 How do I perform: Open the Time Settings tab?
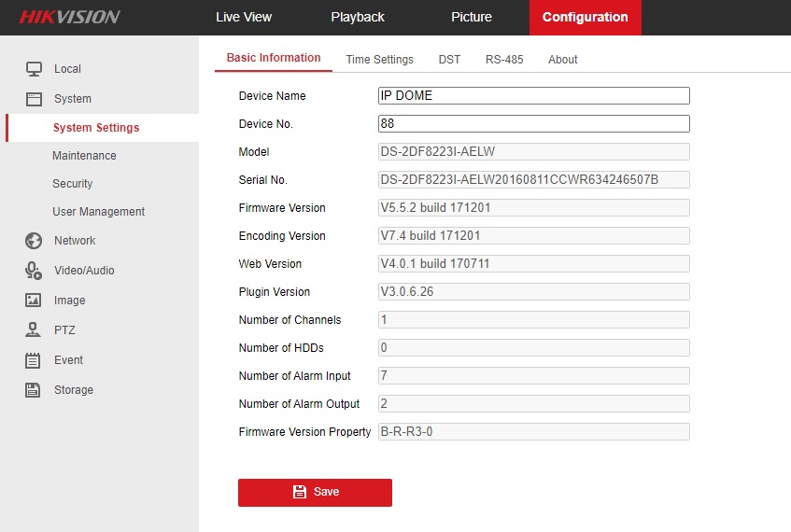click(x=379, y=60)
